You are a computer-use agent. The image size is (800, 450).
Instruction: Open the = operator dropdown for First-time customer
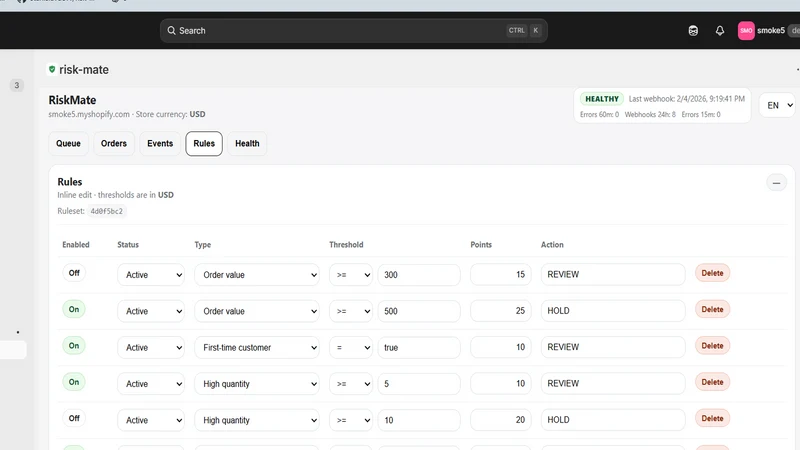[x=351, y=347]
